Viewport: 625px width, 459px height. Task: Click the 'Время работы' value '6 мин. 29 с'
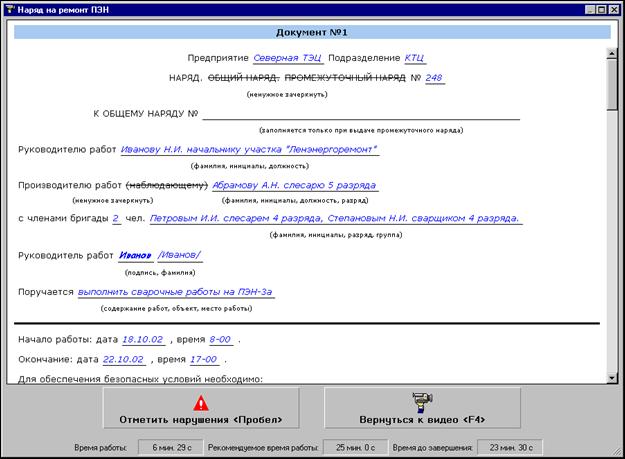pyautogui.click(x=171, y=447)
